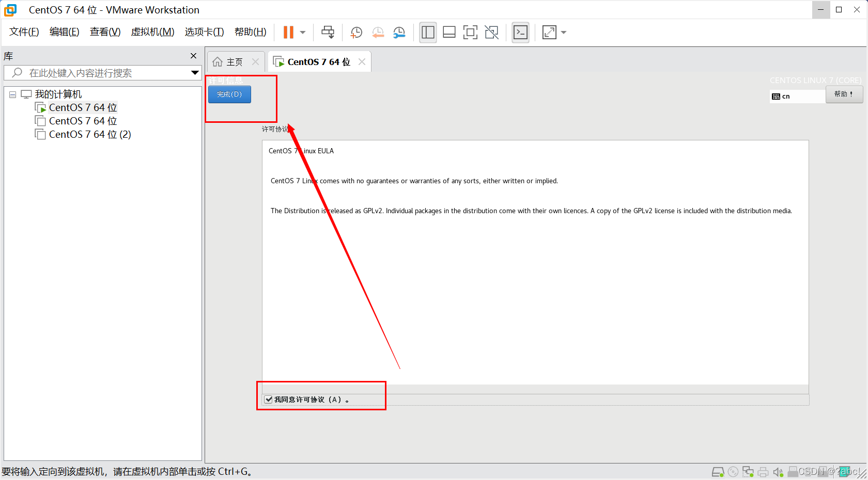Viewport: 868px width, 480px height.
Task: Click the network adapter status icon
Action: click(x=748, y=472)
